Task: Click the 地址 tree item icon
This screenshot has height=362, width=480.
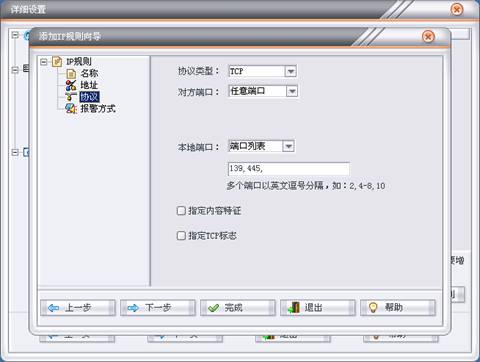Action: [x=71, y=85]
